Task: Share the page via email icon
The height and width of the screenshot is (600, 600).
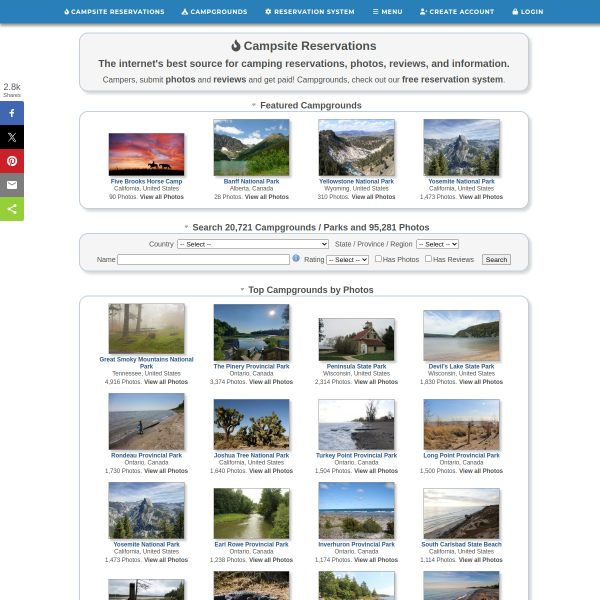Action: click(x=12, y=185)
